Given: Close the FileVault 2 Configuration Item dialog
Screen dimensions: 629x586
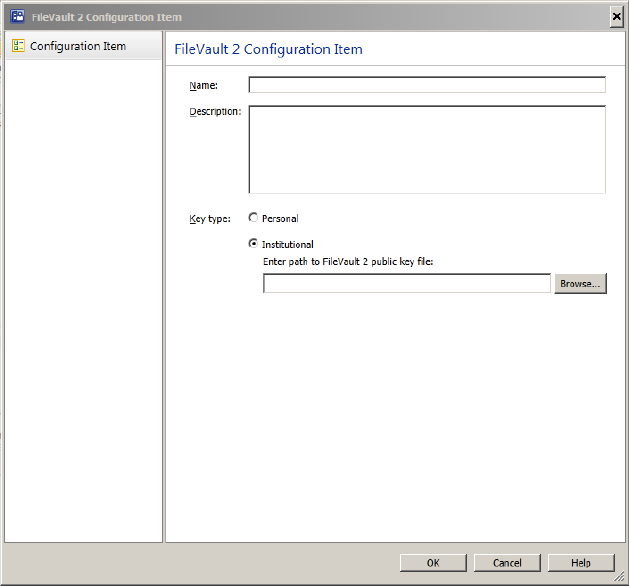Looking at the screenshot, I should pyautogui.click(x=615, y=17).
